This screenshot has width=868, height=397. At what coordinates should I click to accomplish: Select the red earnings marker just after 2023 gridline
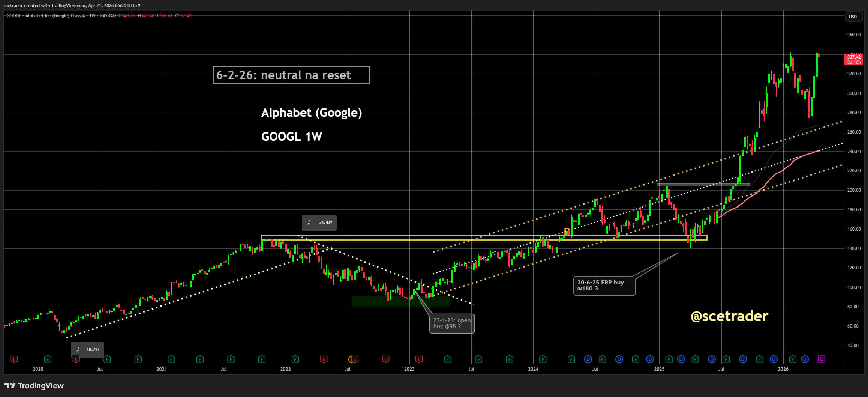coord(419,359)
